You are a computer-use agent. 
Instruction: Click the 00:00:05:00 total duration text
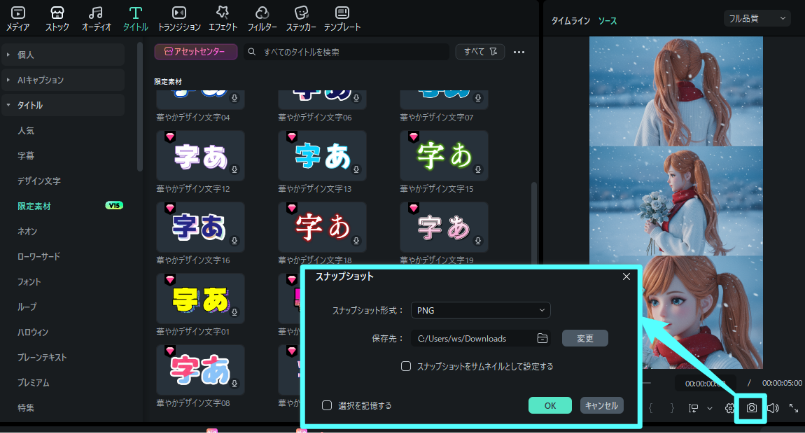click(781, 383)
